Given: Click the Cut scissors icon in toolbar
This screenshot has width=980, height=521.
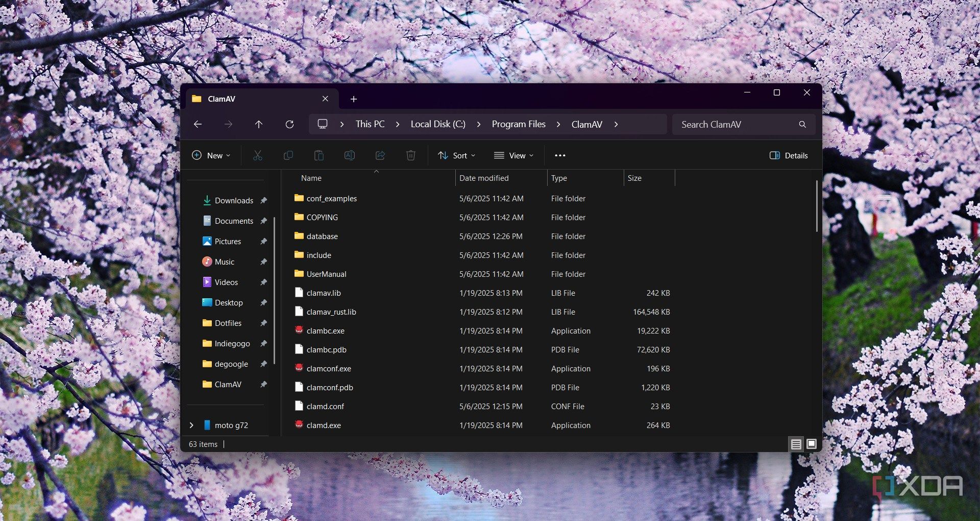Looking at the screenshot, I should [x=258, y=155].
